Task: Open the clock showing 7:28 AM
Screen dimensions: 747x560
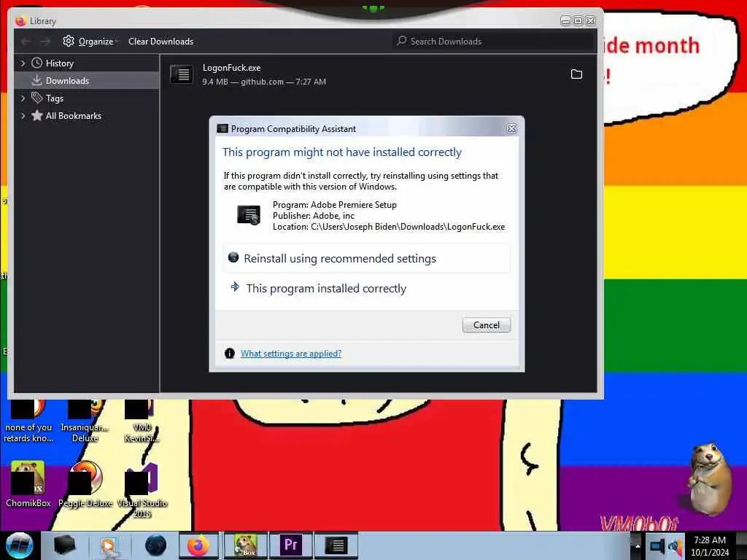Action: point(710,546)
